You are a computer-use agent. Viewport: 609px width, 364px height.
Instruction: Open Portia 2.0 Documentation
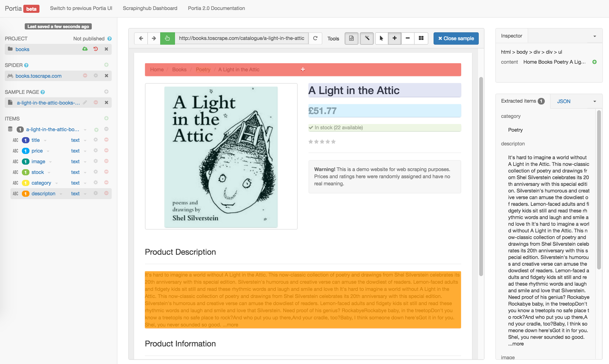click(x=216, y=8)
